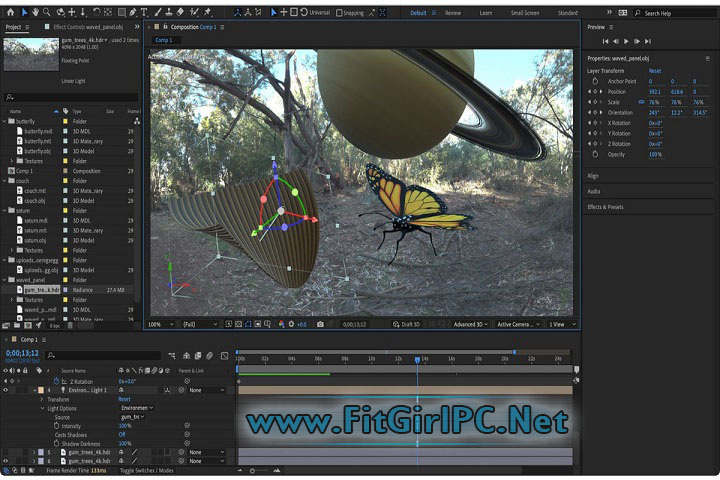Click the Opacity 100% value in Properties
The image size is (720, 480).
click(655, 154)
